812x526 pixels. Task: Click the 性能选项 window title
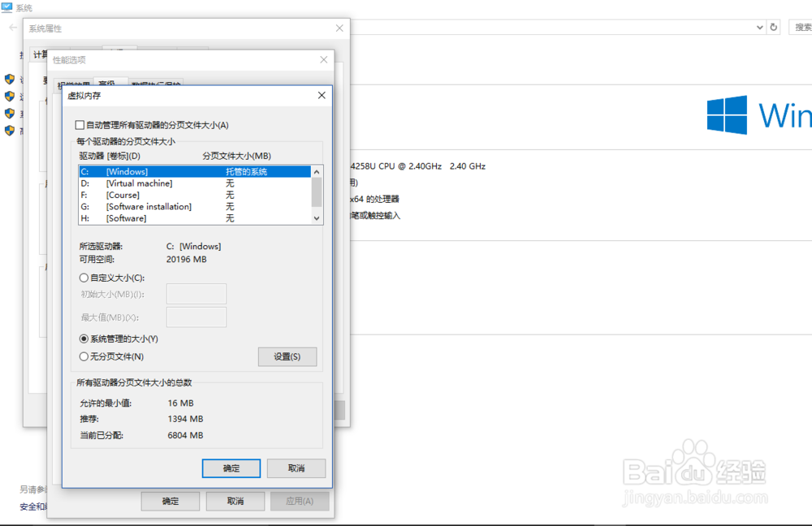coord(69,60)
